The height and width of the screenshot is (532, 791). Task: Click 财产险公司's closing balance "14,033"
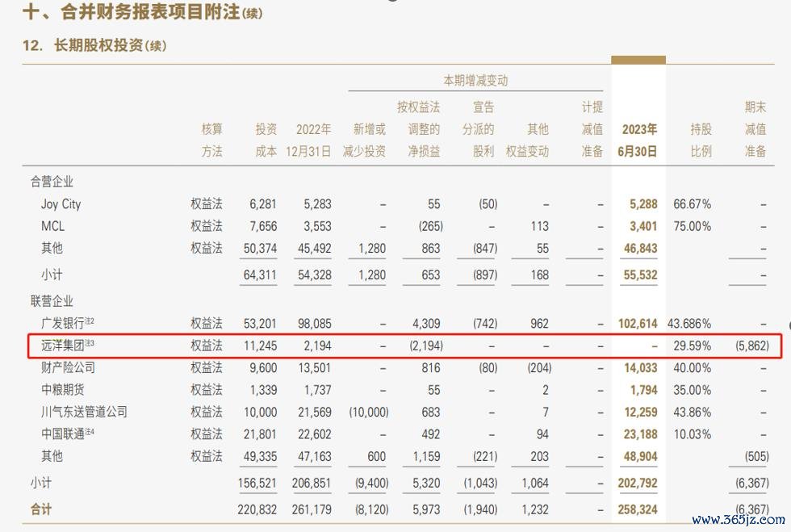[641, 368]
